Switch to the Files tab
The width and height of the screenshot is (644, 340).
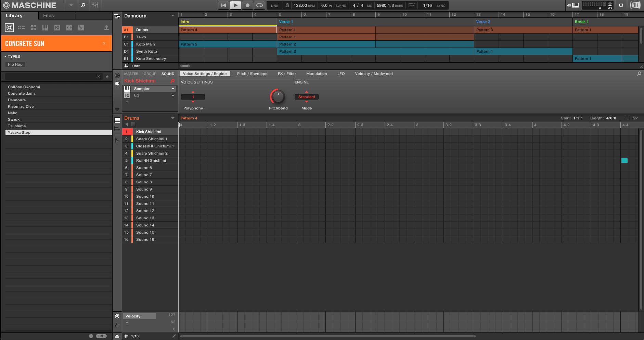click(49, 15)
